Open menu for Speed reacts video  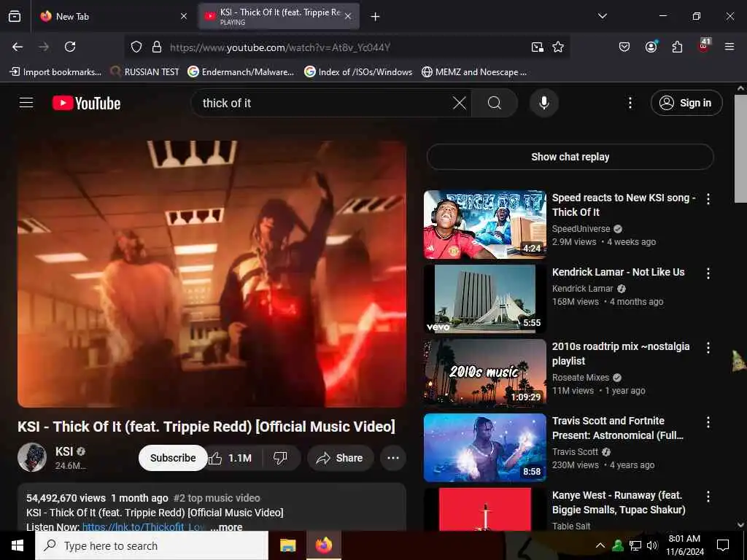[x=708, y=199]
